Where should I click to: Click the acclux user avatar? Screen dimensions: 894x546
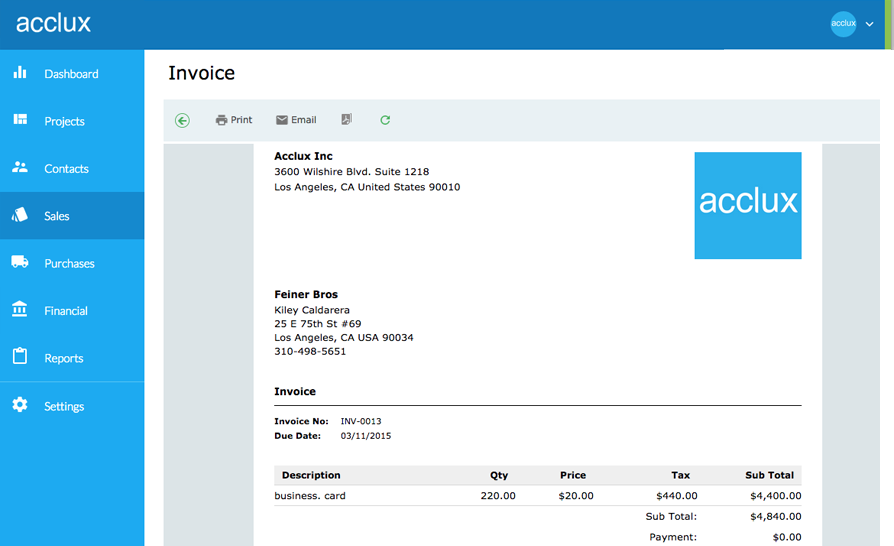pyautogui.click(x=843, y=24)
